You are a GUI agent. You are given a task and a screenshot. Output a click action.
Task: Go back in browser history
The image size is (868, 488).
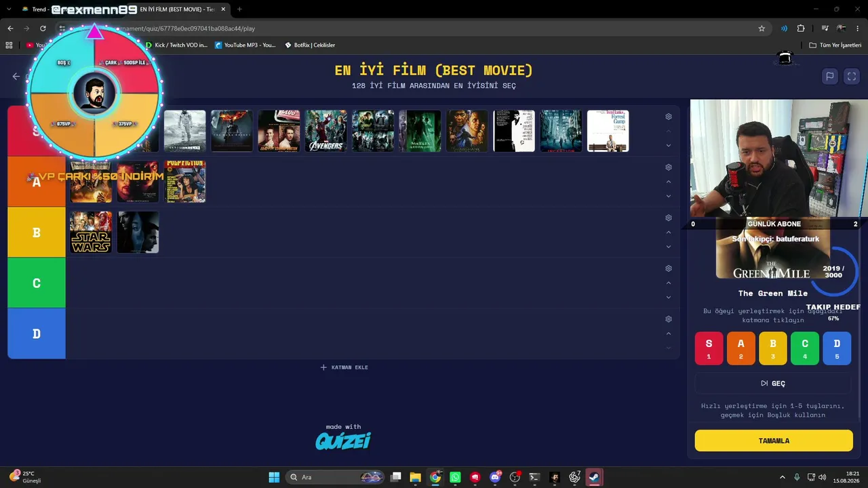coord(10,28)
